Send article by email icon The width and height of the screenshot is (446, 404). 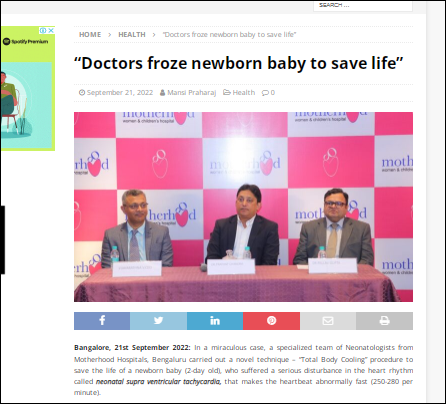pos(328,321)
